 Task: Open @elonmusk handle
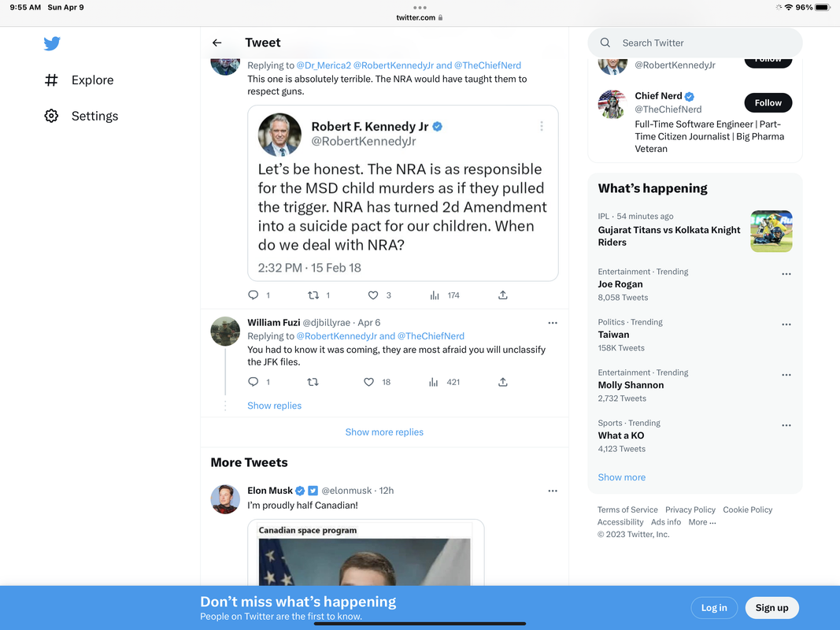pyautogui.click(x=346, y=491)
